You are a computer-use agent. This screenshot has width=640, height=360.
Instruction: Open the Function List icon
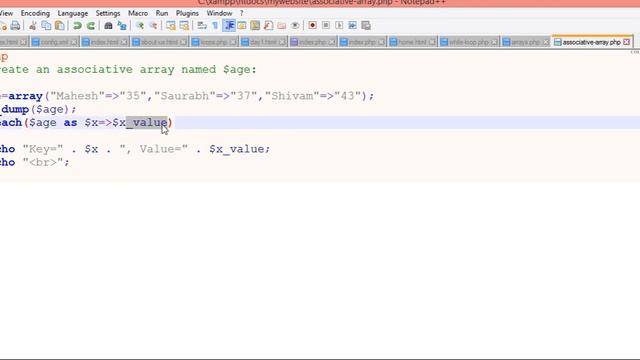pos(269,26)
